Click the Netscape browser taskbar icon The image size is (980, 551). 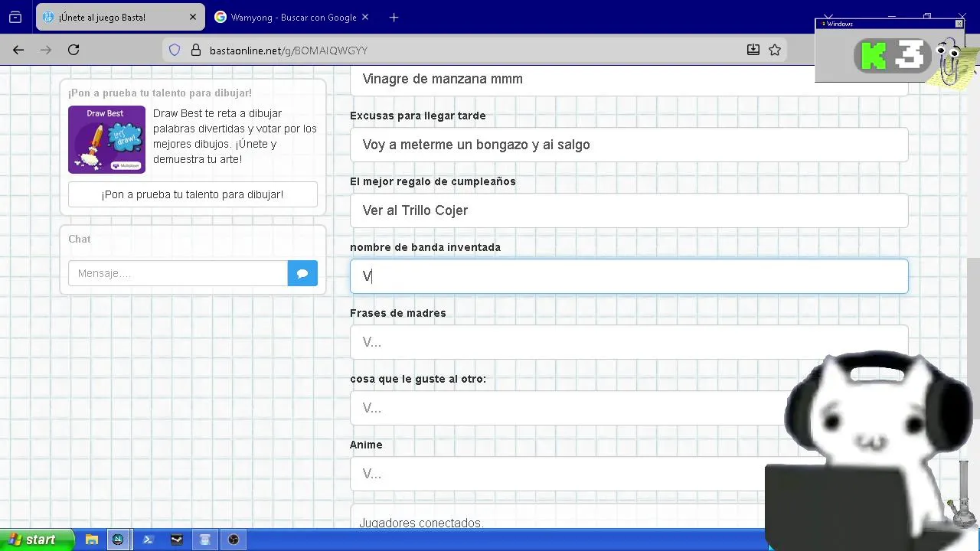tap(118, 540)
